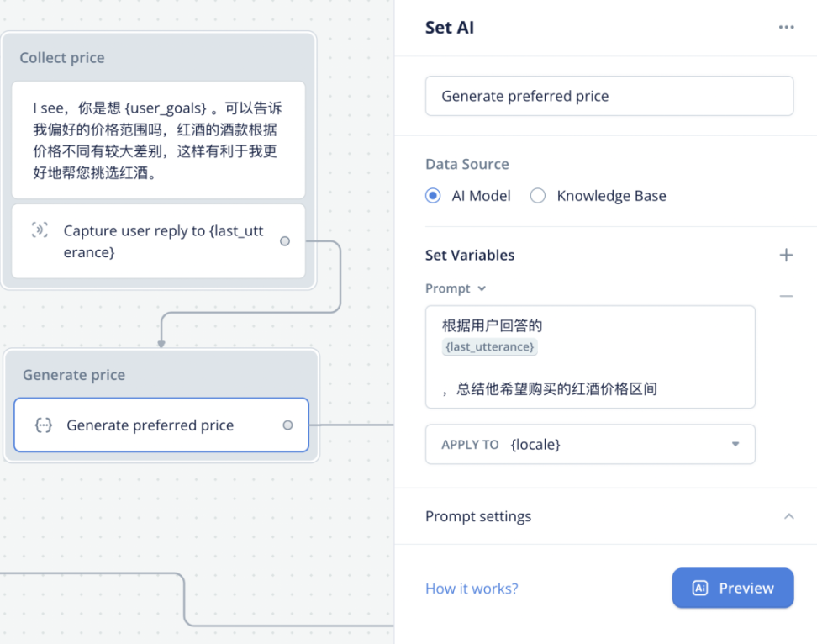Click the curly braces icon in the Generate preferred price step
This screenshot has width=817, height=644.
pyautogui.click(x=43, y=425)
